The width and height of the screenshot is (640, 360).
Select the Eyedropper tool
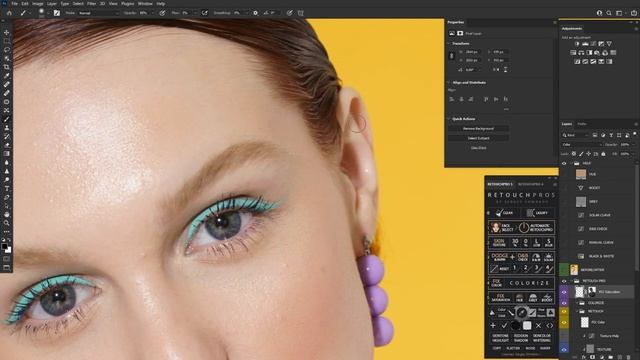[7, 76]
